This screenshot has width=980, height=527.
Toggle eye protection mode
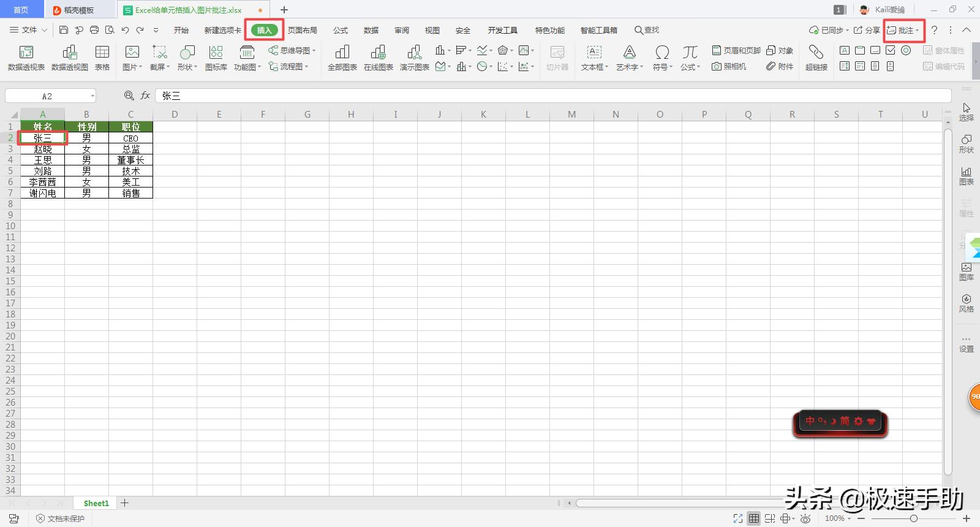[805, 518]
